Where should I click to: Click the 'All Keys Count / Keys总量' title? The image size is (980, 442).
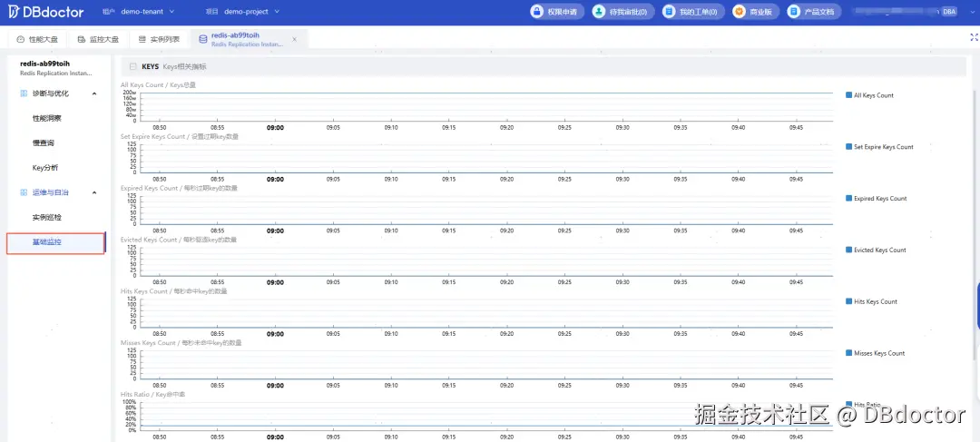click(x=158, y=84)
